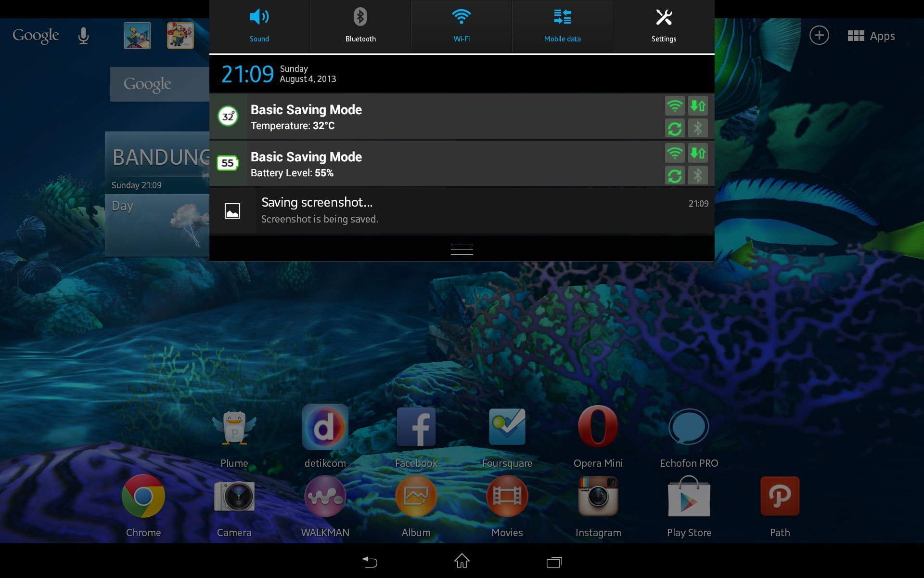Dismiss the screenshot saving notification
Screen dimensions: 924x578
click(462, 210)
